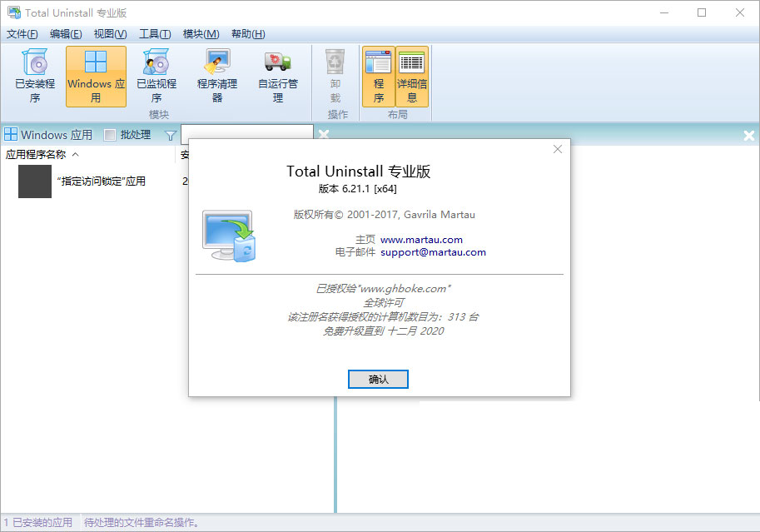The image size is (760, 532).
Task: Open the 已安装程序 installed programs module
Action: [35, 76]
